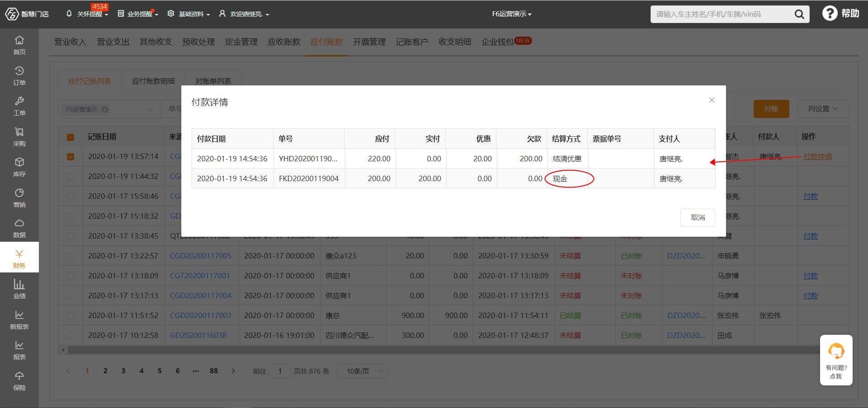Go to page 3
Screen dimensions: 868x408
[123, 371]
